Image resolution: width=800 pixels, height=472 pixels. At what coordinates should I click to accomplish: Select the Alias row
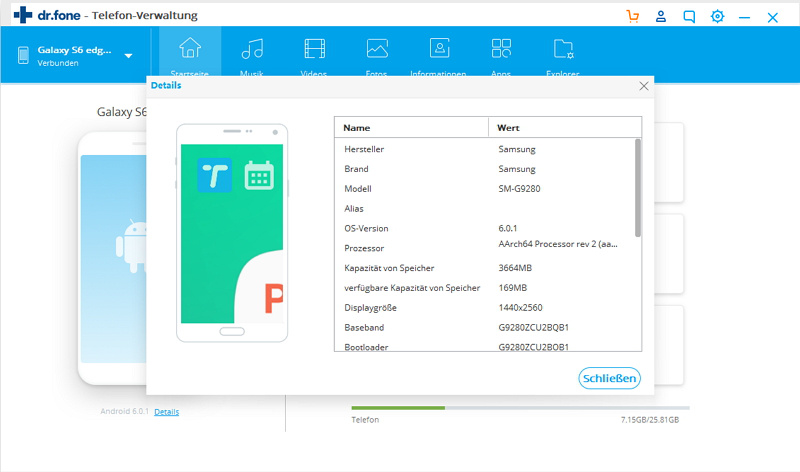(x=485, y=209)
